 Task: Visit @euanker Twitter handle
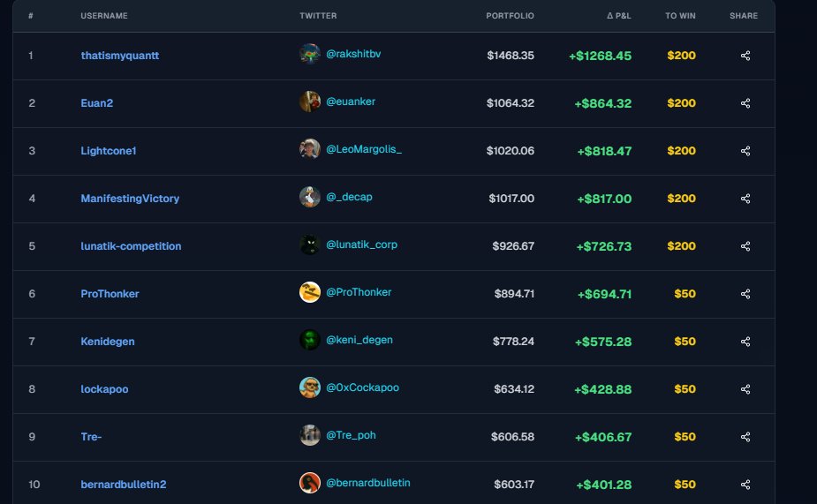point(351,102)
